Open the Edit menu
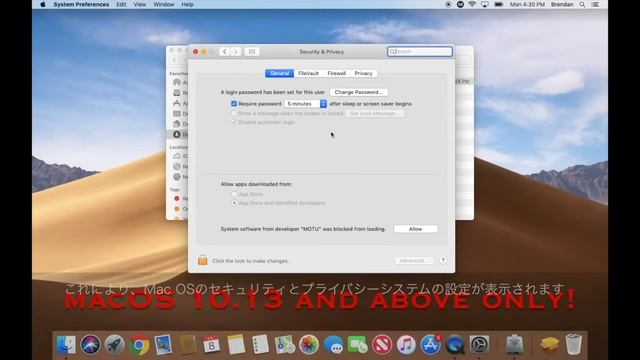This screenshot has height=360, width=640. (121, 4)
